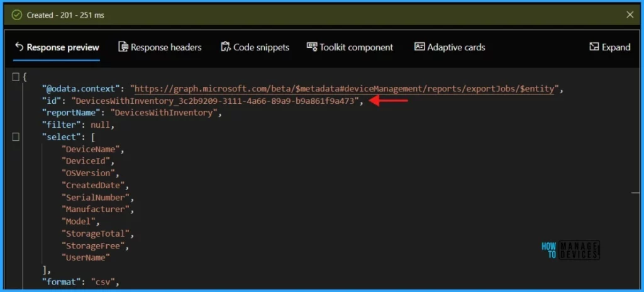The image size is (644, 292).
Task: Click the "reportName" key
Action: [x=71, y=113]
